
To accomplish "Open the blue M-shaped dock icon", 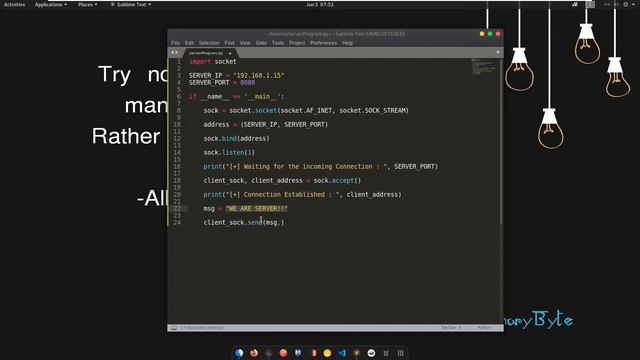I will (298, 353).
